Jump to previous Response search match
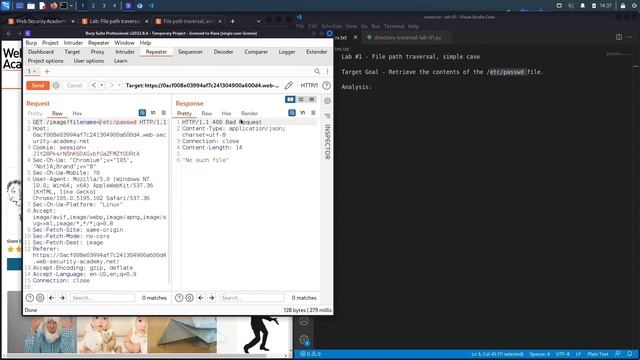This screenshot has width=640, height=360. pos(200,298)
